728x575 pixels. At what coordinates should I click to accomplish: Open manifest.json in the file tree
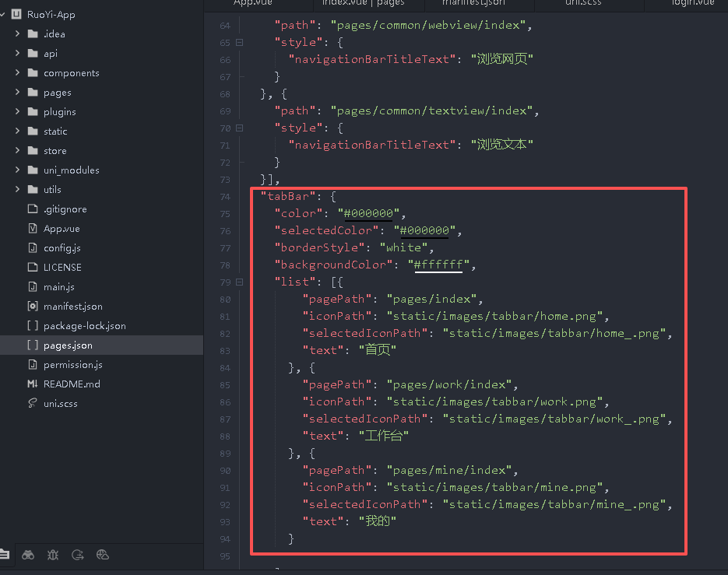[72, 307]
